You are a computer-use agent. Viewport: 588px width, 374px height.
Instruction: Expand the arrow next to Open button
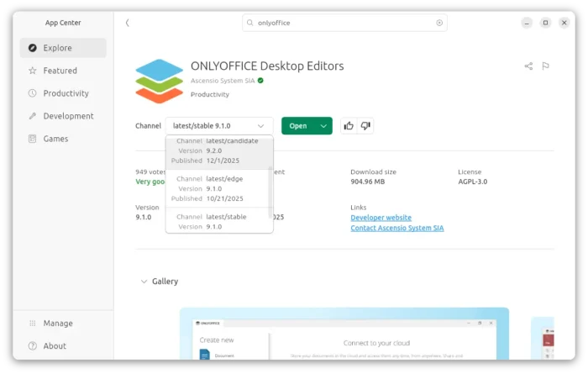323,126
